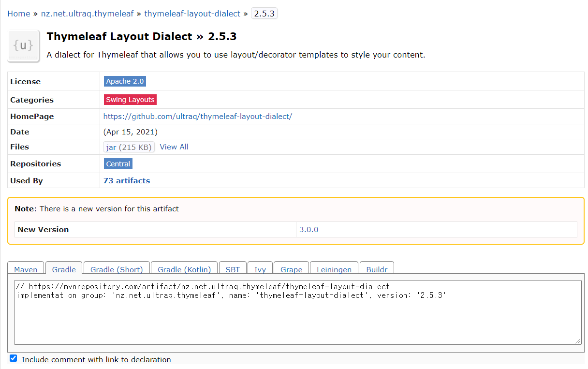Switch to the Maven tab
588x369 pixels.
(26, 269)
